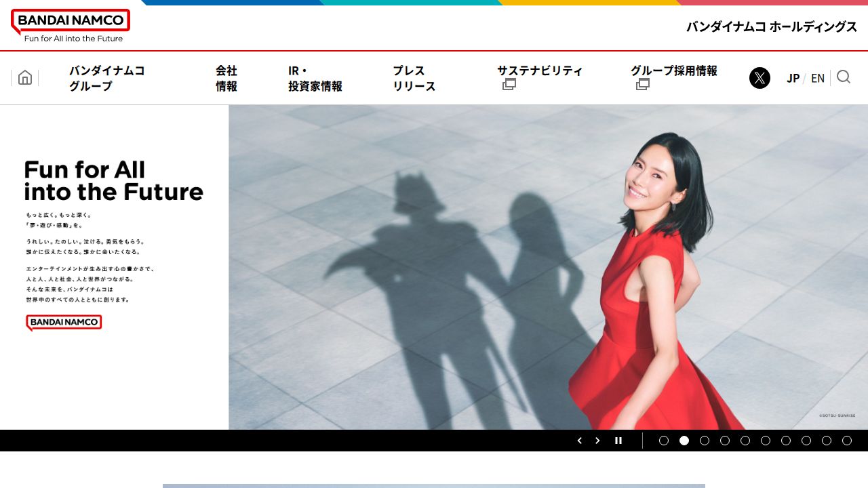Image resolution: width=868 pixels, height=488 pixels.
Task: Select second (active) slide indicator dot
Action: [x=684, y=441]
